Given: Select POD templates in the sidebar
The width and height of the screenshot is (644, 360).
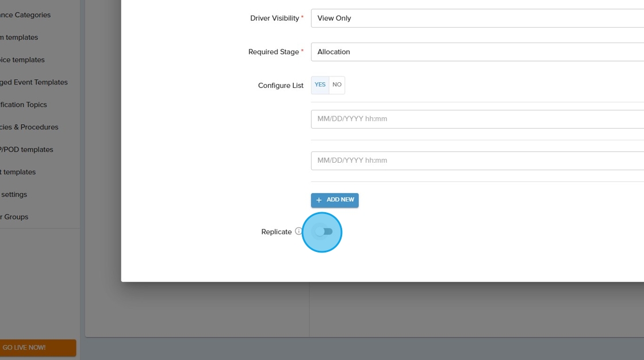Looking at the screenshot, I should click(x=26, y=150).
